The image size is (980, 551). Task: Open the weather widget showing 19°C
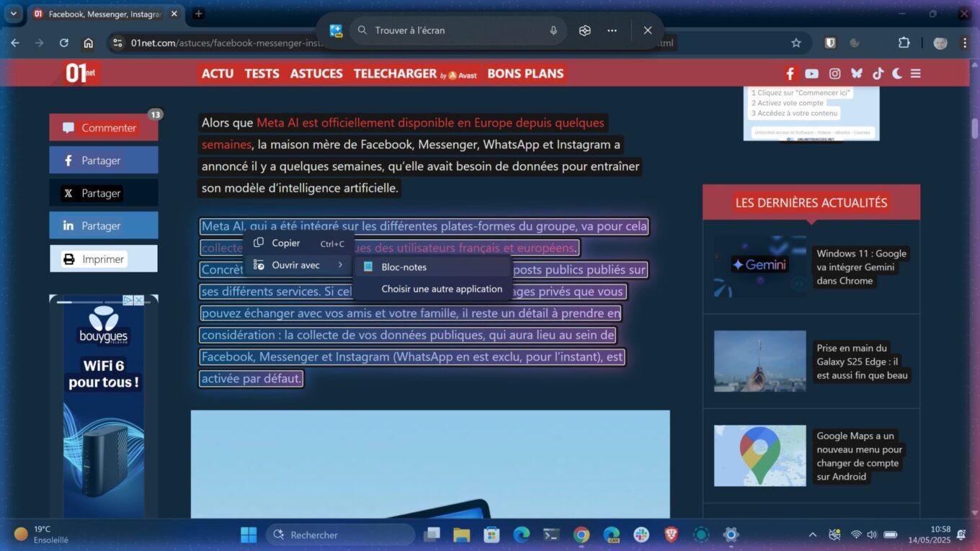[42, 534]
